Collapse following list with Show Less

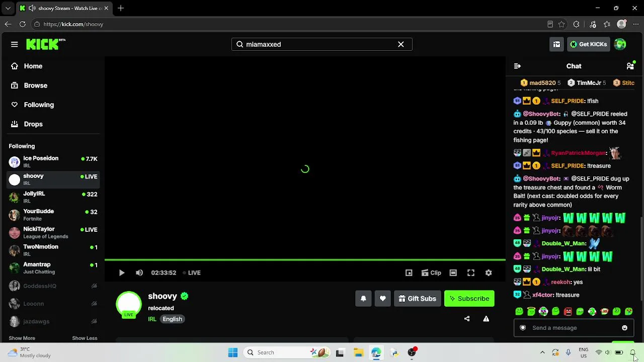85,338
